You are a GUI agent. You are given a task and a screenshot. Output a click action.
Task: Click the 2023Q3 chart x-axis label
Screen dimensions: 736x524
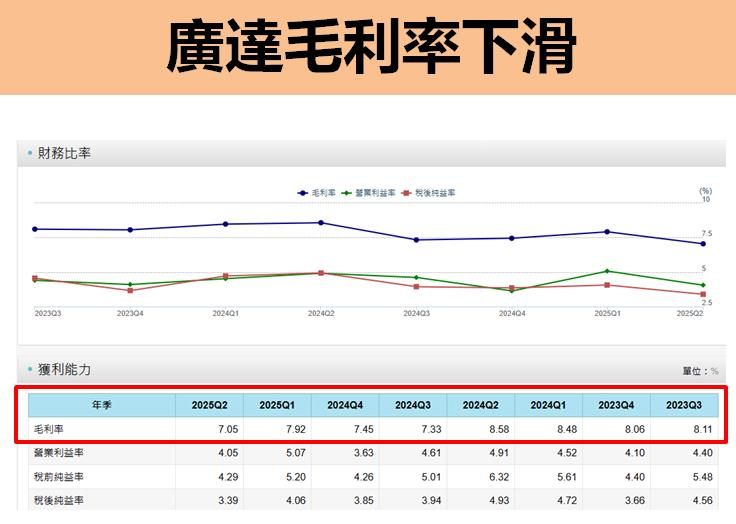[48, 313]
